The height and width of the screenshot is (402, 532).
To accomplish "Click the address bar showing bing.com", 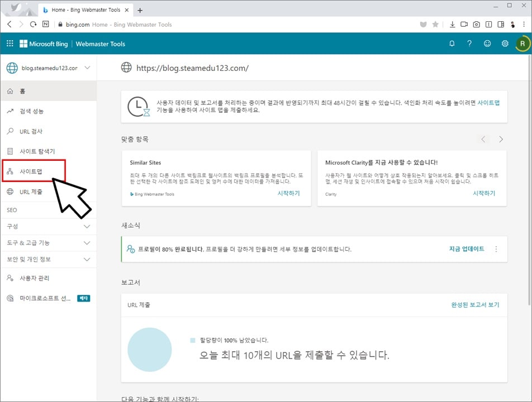I will pos(237,25).
